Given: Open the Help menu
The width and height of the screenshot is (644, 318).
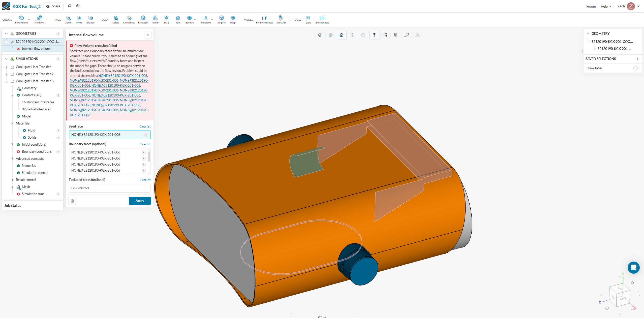Looking at the screenshot, I should pyautogui.click(x=606, y=6).
